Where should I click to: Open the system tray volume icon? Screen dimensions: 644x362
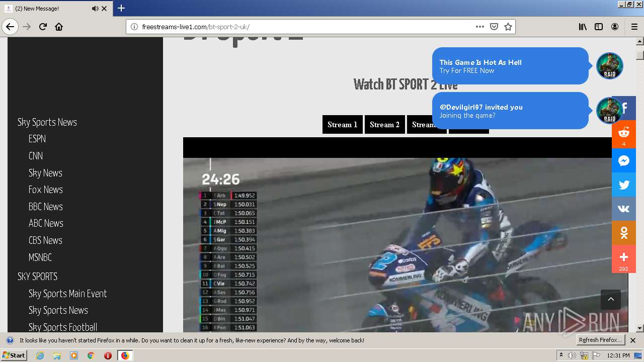coord(572,355)
